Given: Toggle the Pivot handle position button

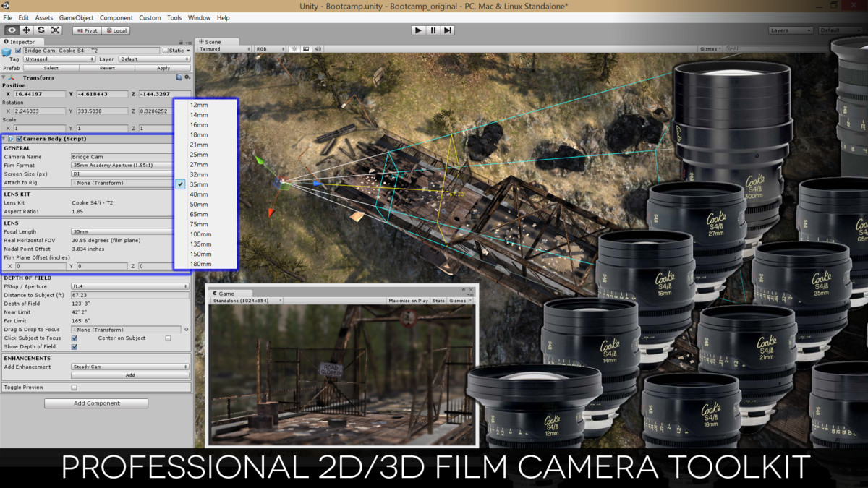Looking at the screenshot, I should pyautogui.click(x=87, y=30).
